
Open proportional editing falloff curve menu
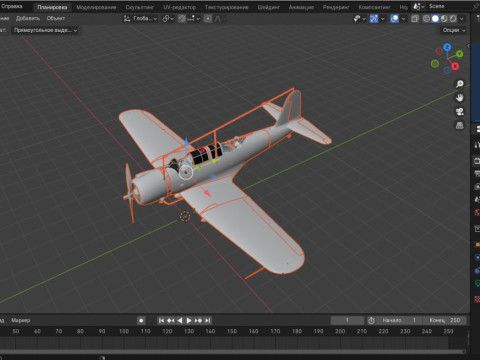218,19
